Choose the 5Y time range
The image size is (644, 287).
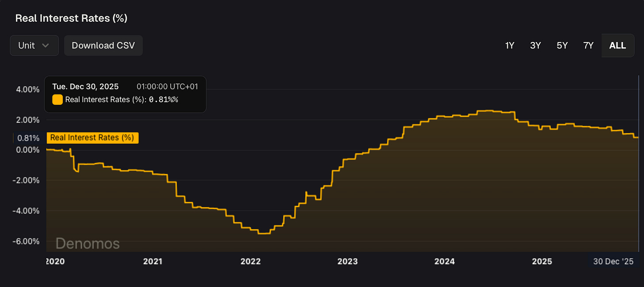pyautogui.click(x=562, y=45)
